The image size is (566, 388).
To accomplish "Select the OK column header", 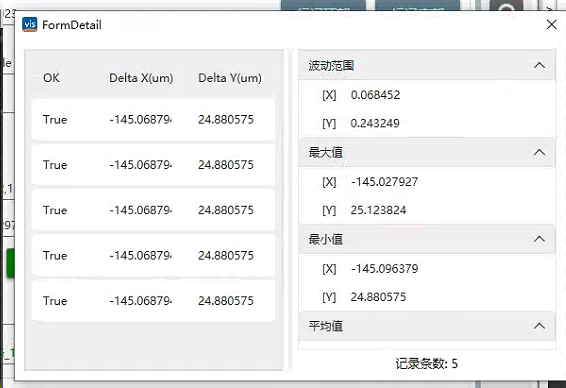I will click(x=51, y=78).
